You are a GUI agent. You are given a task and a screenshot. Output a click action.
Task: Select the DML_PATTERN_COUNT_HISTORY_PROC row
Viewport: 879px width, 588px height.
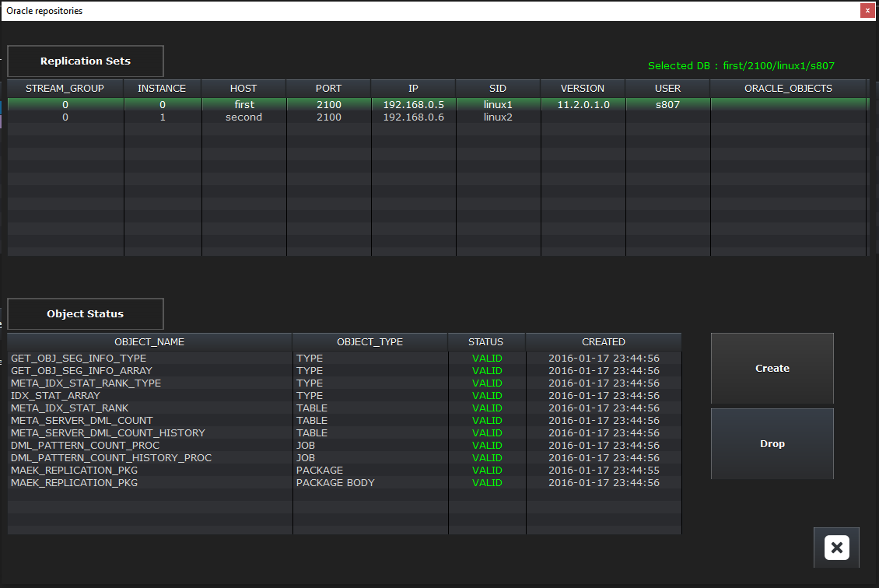click(344, 458)
